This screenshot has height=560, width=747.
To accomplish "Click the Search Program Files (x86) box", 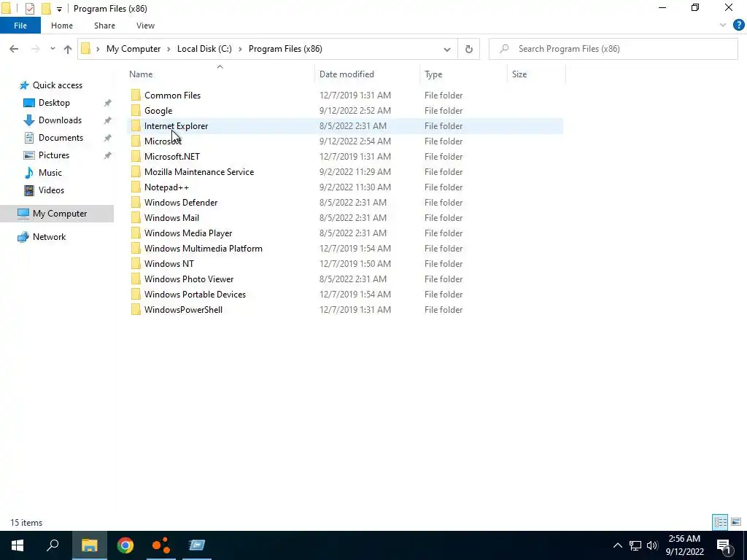I will (x=613, y=49).
